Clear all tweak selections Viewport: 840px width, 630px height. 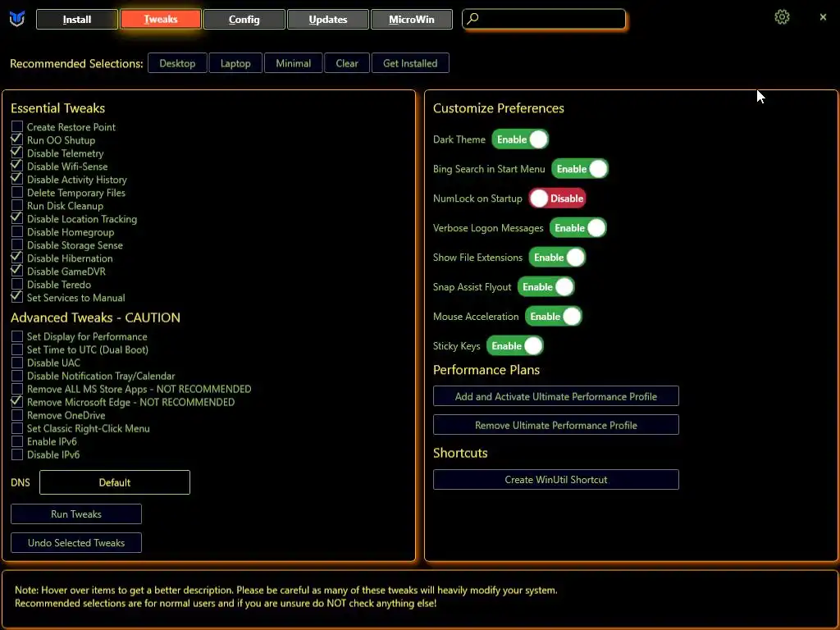click(347, 63)
